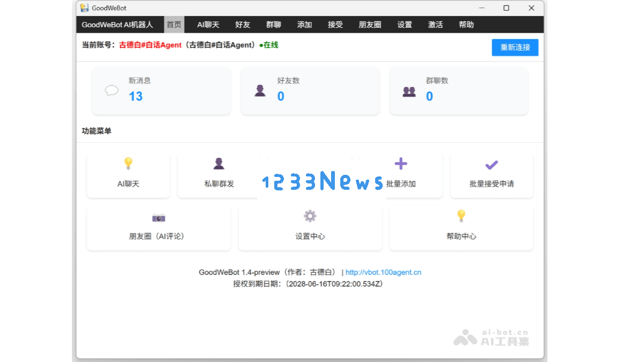The height and width of the screenshot is (362, 644).
Task: Click the 帮助中心 card label
Action: [461, 237]
